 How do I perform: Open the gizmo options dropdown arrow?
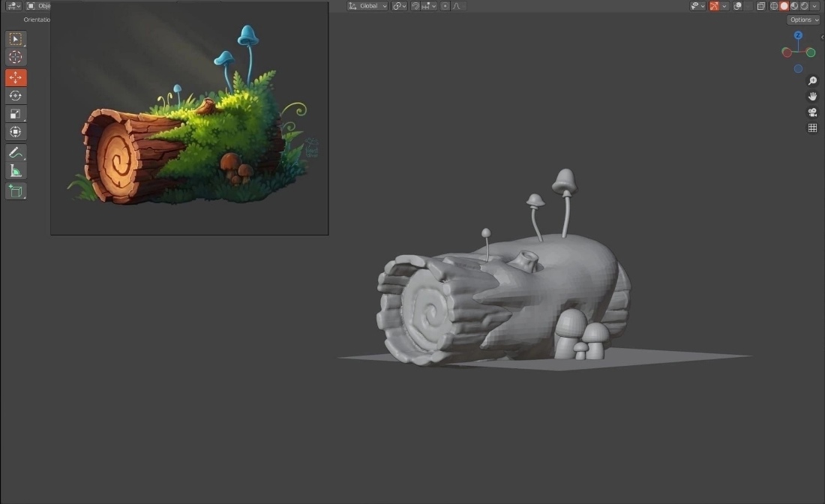(724, 6)
